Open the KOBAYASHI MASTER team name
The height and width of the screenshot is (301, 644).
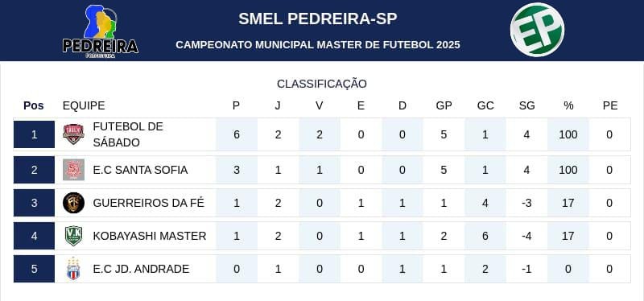(x=150, y=236)
